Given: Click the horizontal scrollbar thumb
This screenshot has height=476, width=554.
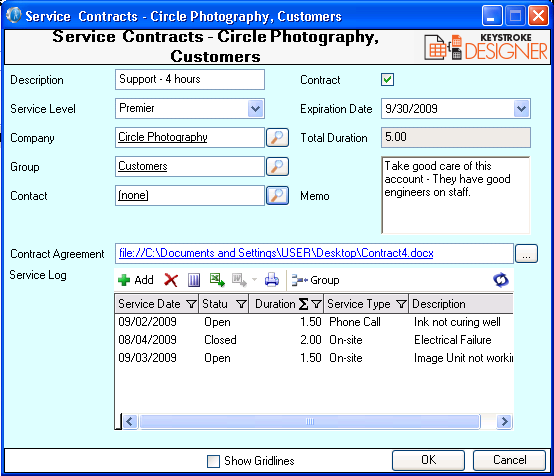Looking at the screenshot, I should click(x=310, y=422).
